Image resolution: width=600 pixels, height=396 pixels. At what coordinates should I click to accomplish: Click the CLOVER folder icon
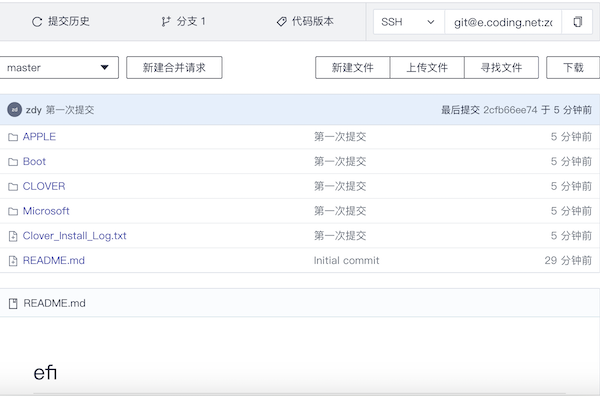pyautogui.click(x=13, y=187)
